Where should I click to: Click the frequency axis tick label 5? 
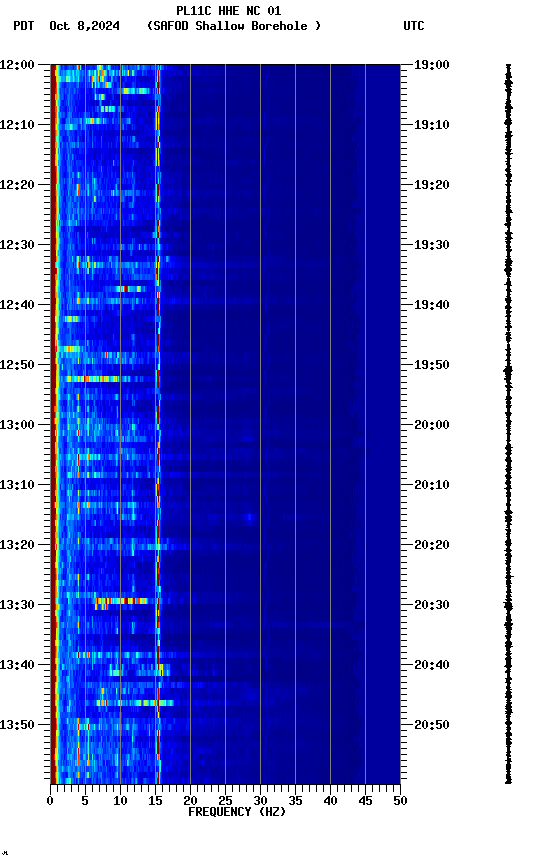(x=85, y=801)
